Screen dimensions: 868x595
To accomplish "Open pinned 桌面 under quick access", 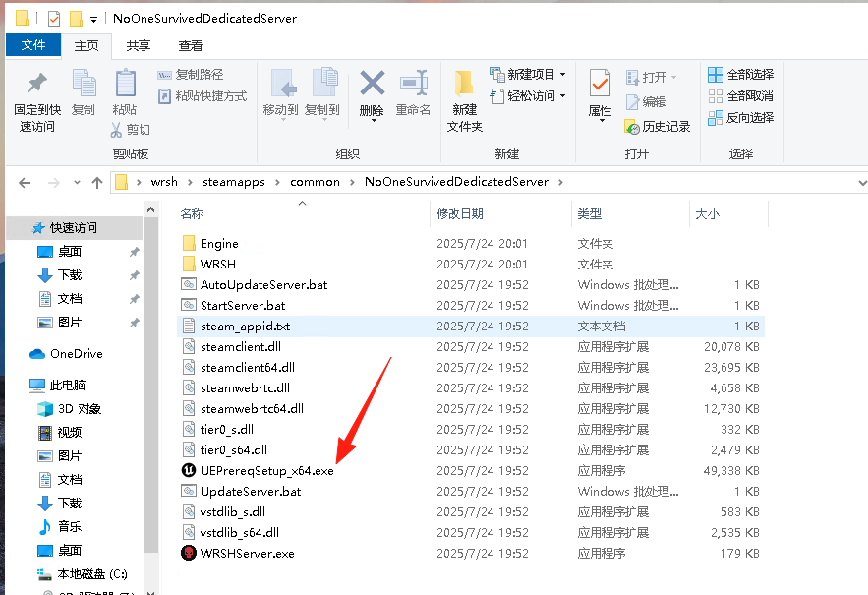I will 70,252.
